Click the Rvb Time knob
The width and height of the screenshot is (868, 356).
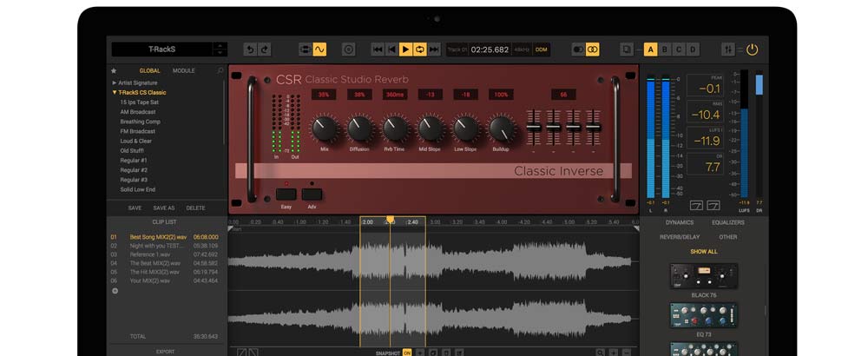pos(395,129)
